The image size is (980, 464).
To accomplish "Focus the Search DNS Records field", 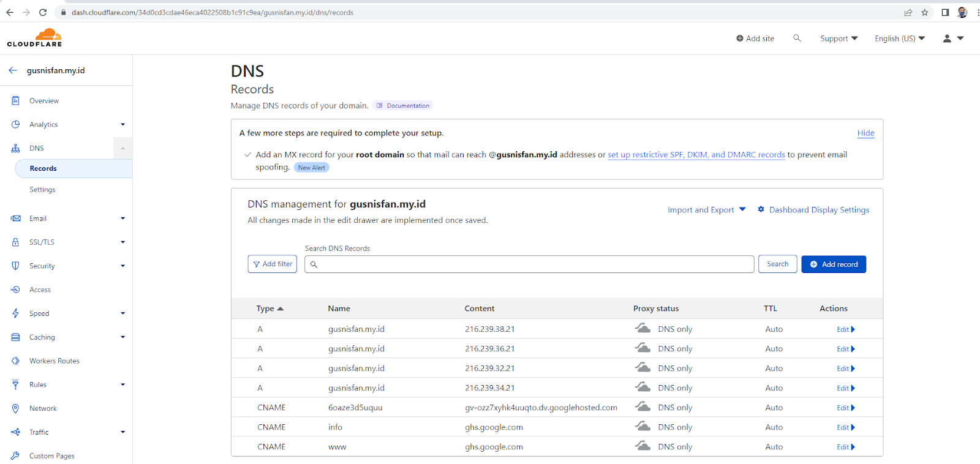I will [x=529, y=264].
